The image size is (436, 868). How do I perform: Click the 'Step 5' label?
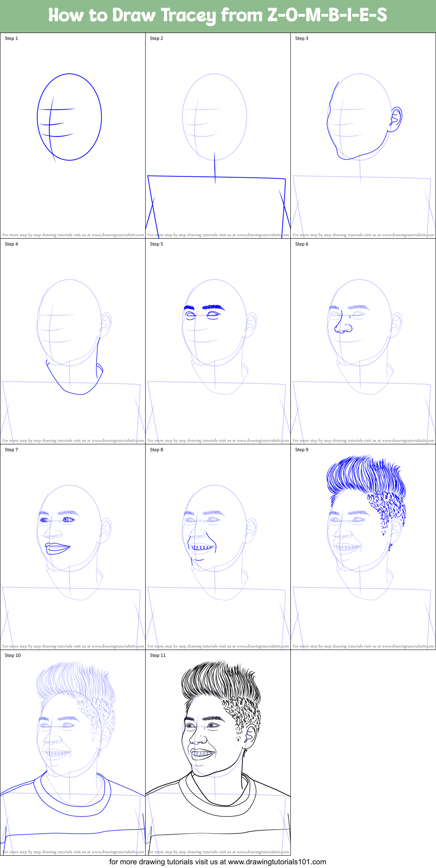(157, 244)
